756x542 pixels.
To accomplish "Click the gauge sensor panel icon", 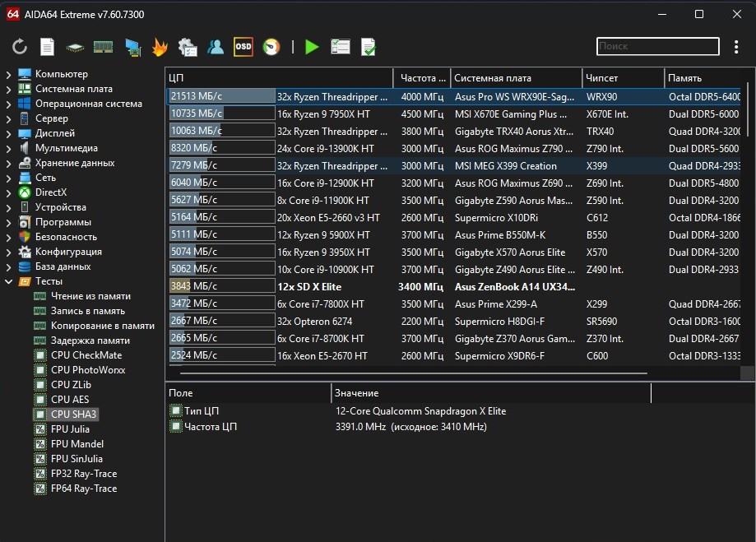I will point(271,48).
